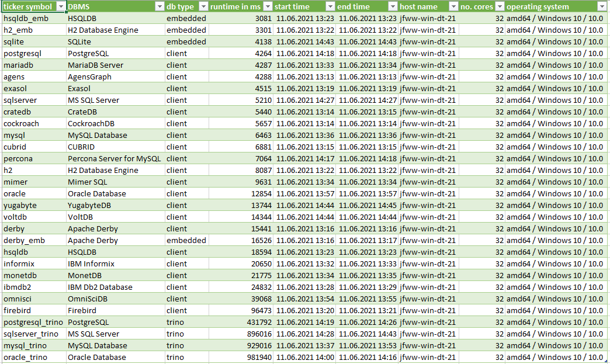
Task: Select the runtime cell '12854'
Action: tap(241, 193)
